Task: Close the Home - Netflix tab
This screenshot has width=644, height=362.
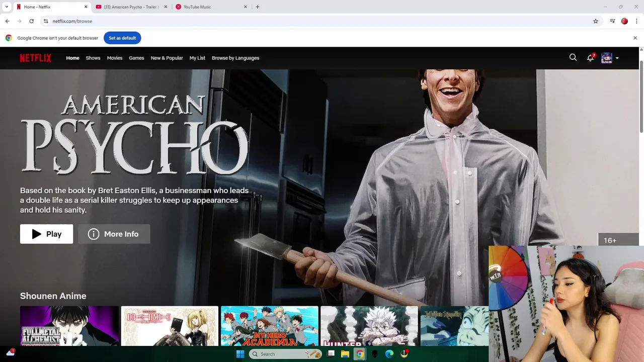Action: (86, 7)
